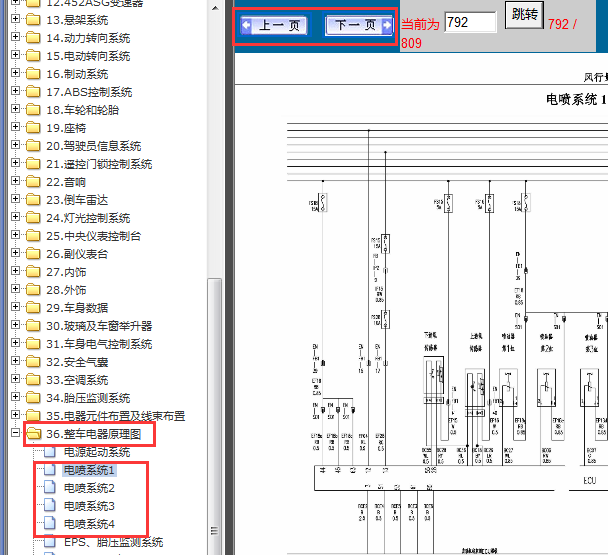This screenshot has width=608, height=555.
Task: Click the page icon of 电喷系统3
Action: tap(50, 505)
